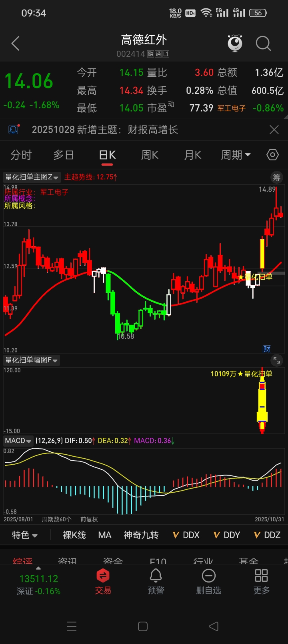
Task: Select the 神奇九转 indicator
Action: 141,535
